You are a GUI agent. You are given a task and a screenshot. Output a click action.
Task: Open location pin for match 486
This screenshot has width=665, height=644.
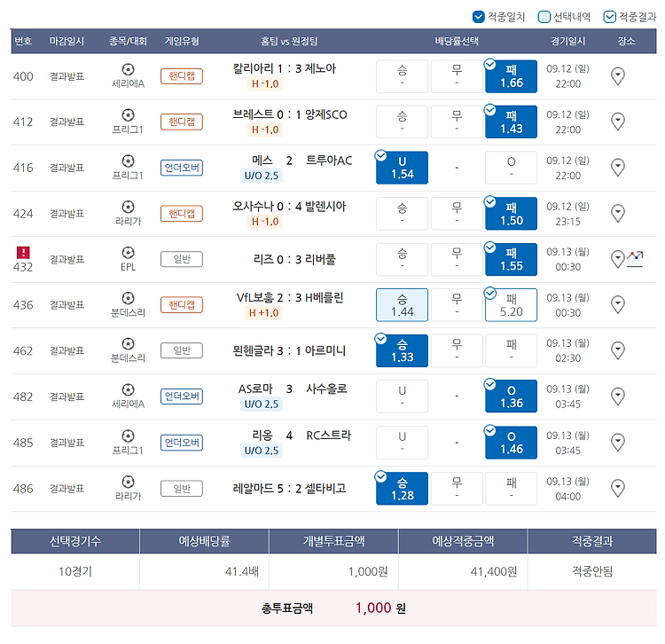(x=617, y=488)
